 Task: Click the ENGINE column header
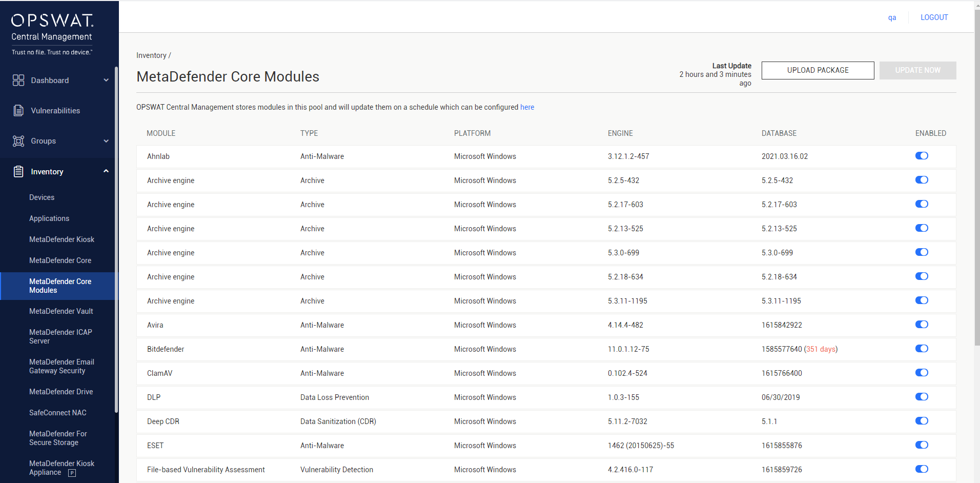coord(620,133)
